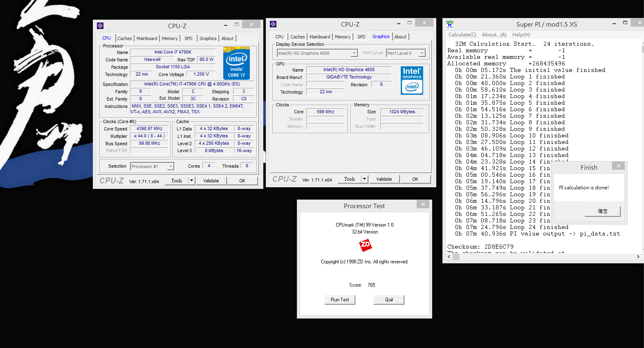The height and width of the screenshot is (348, 644).
Task: Click the Bus Speed value 99.98 MHz
Action: tap(149, 144)
